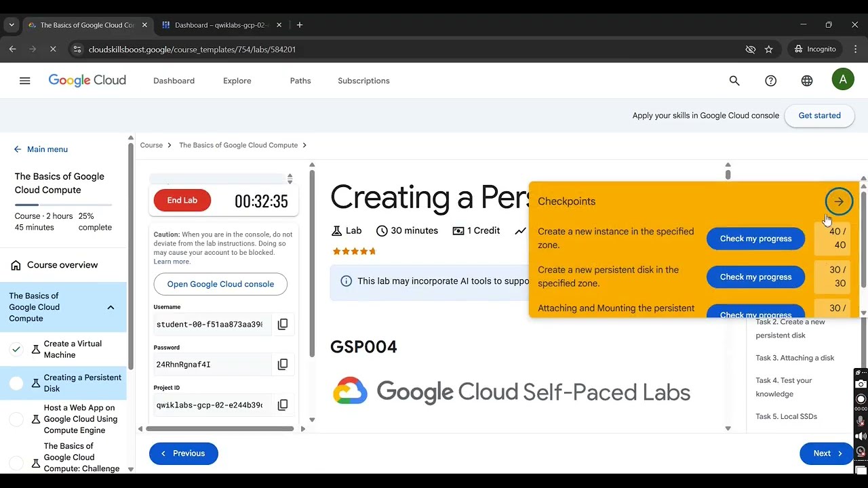The width and height of the screenshot is (868, 488).
Task: Open the hamburger main menu icon
Action: click(25, 81)
